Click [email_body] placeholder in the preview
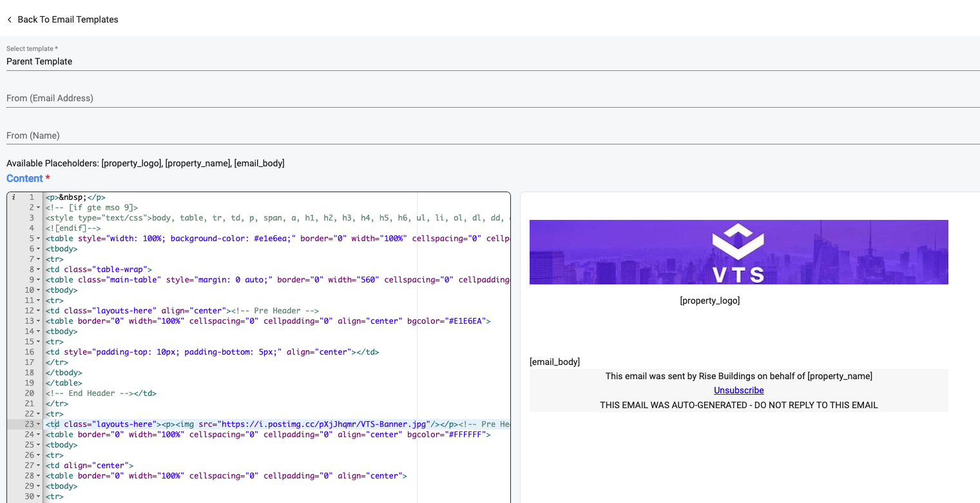The width and height of the screenshot is (980, 503). pos(555,362)
